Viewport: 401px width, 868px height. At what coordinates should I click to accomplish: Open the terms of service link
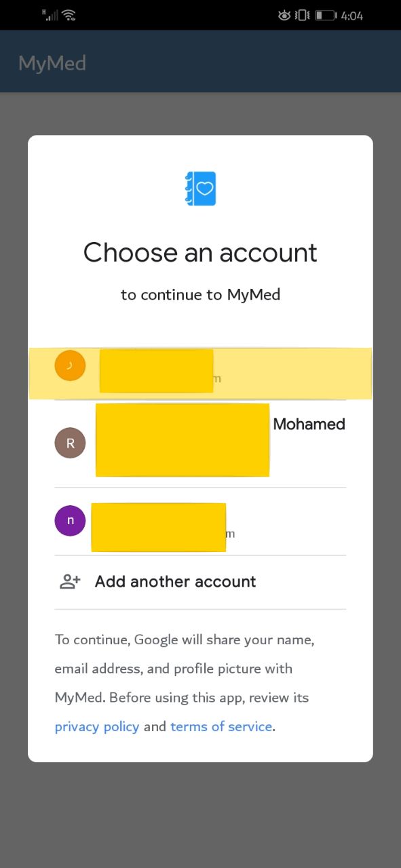pos(221,726)
